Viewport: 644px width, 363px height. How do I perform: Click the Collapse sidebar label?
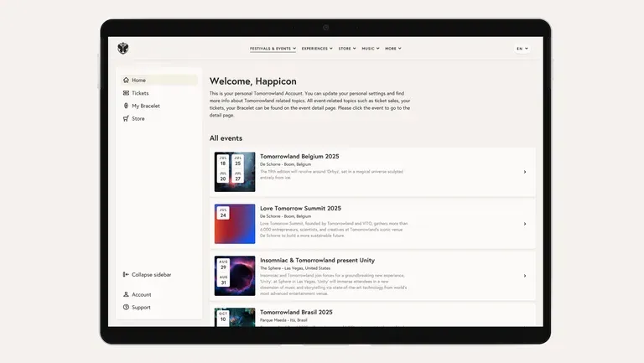click(152, 274)
